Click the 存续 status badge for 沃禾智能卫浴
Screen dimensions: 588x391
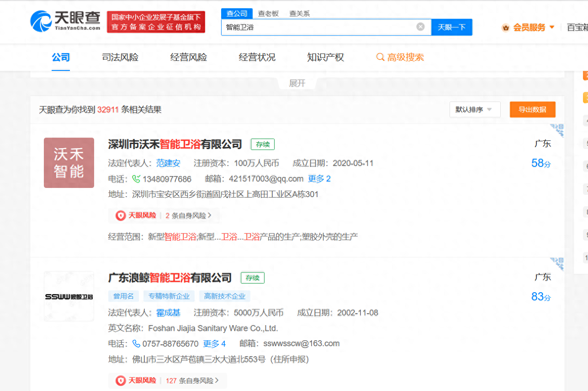(x=263, y=145)
